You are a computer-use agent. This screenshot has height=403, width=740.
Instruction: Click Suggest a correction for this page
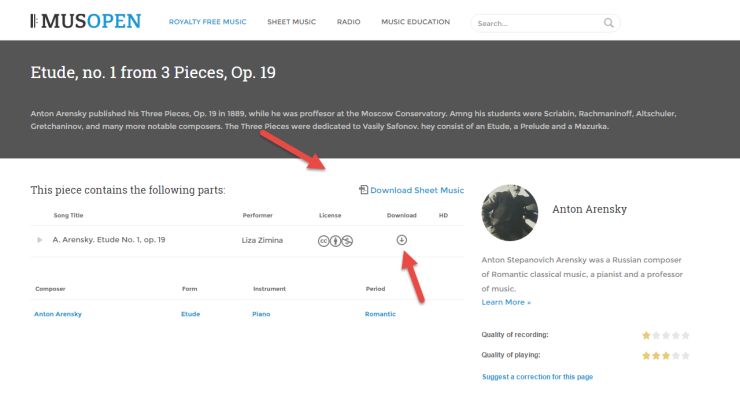click(x=537, y=377)
